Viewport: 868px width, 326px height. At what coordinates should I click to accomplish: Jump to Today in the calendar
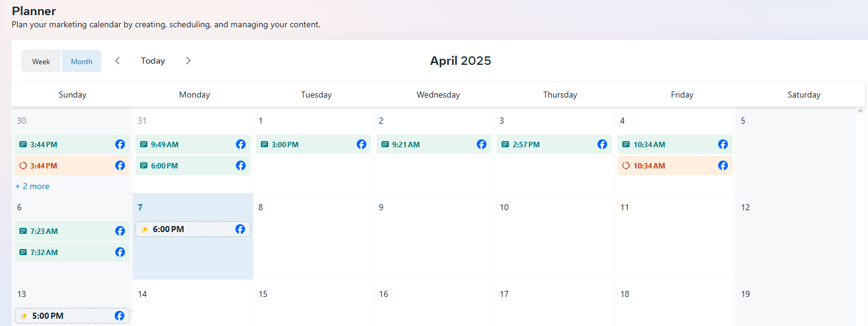click(x=153, y=61)
